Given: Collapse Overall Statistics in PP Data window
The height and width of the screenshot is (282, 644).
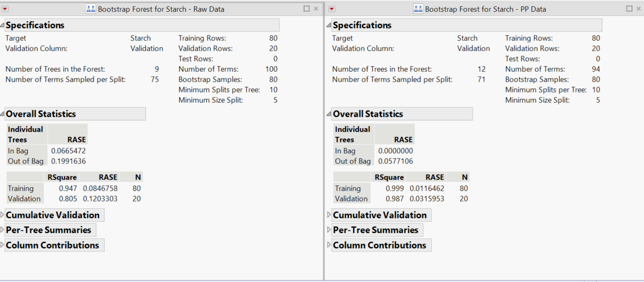Looking at the screenshot, I should coord(329,114).
